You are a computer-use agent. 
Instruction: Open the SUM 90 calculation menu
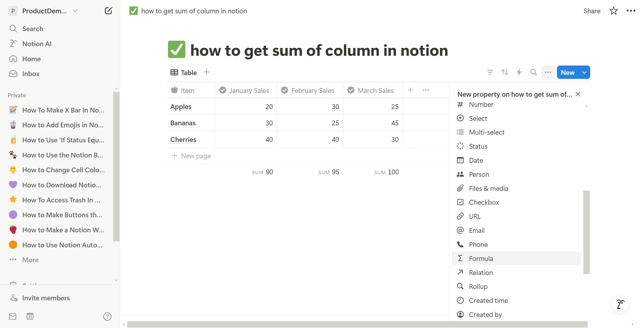point(263,172)
